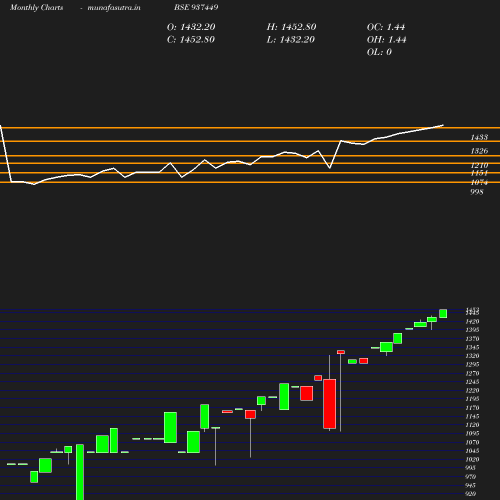This screenshot has height=500, width=500.
Task: Click the "munafasutra.in" site label
Action: 114,7
